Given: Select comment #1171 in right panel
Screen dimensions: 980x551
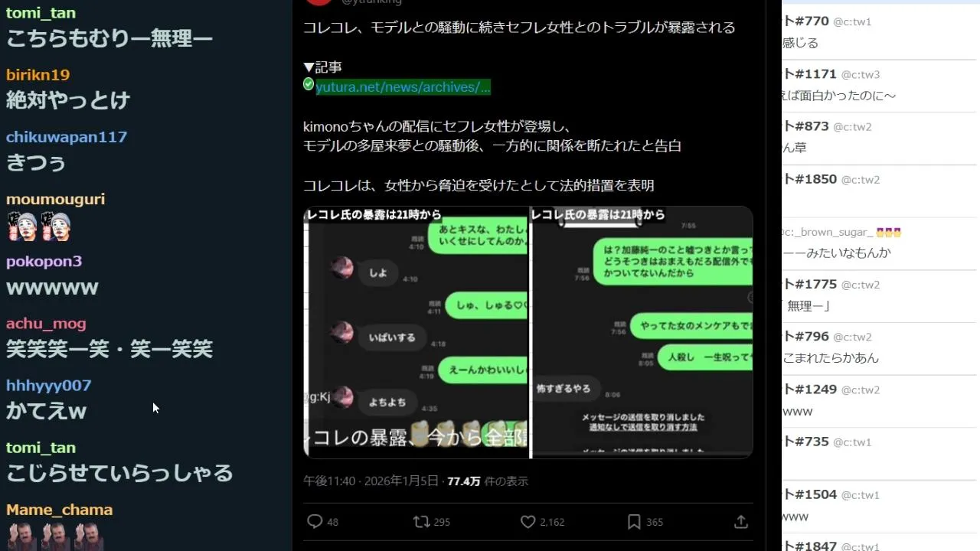Looking at the screenshot, I should [879, 85].
